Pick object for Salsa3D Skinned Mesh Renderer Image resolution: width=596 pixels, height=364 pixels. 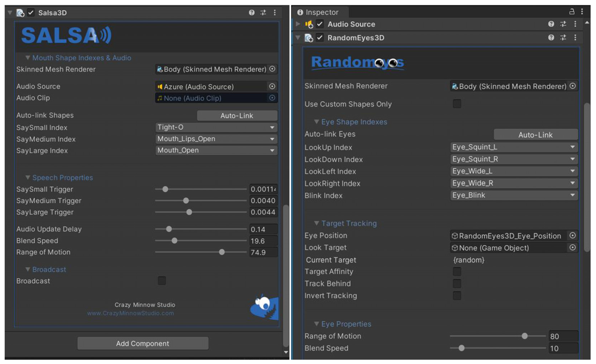click(272, 69)
